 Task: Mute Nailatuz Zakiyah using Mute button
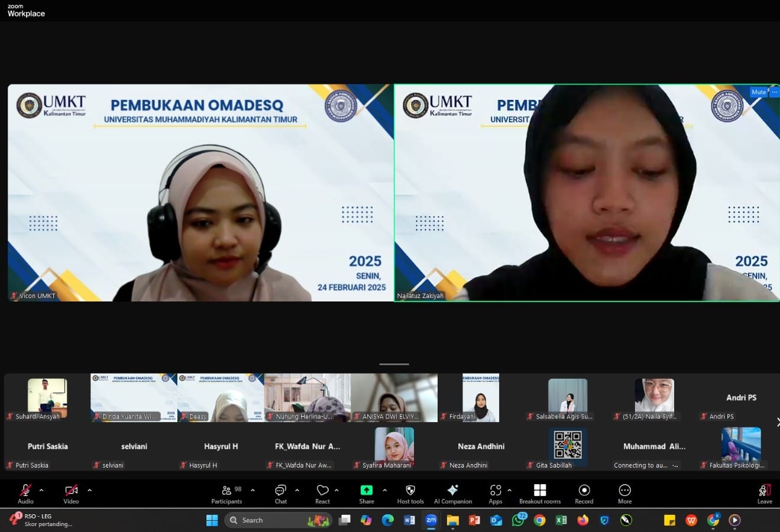(758, 92)
